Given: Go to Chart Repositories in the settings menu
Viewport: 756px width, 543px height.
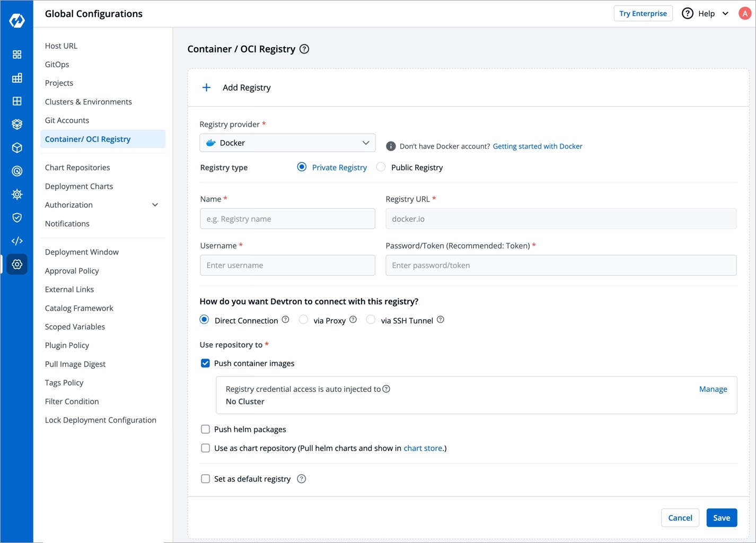Looking at the screenshot, I should pyautogui.click(x=77, y=168).
